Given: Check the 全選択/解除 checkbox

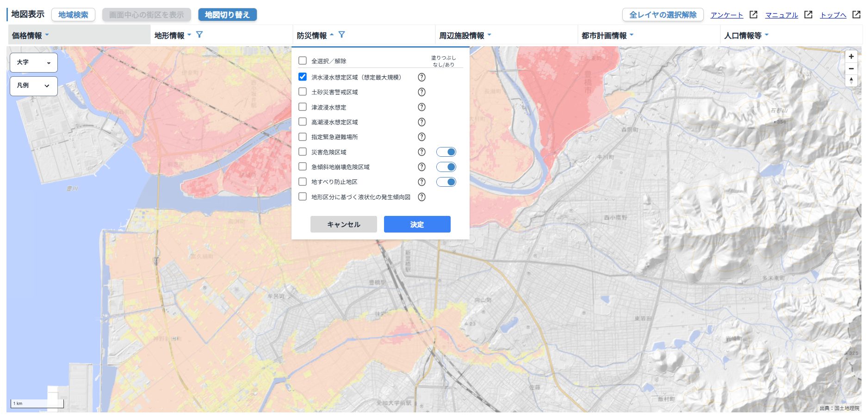Looking at the screenshot, I should click(x=303, y=61).
